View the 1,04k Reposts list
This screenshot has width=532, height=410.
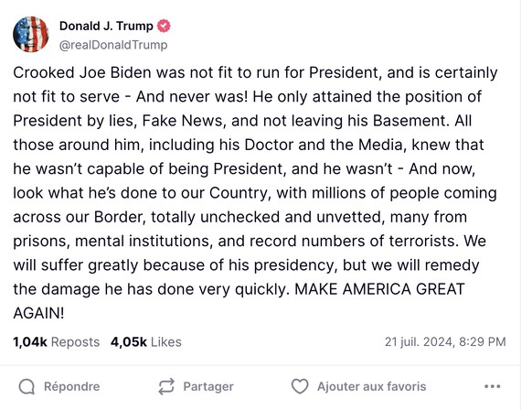pos(57,341)
